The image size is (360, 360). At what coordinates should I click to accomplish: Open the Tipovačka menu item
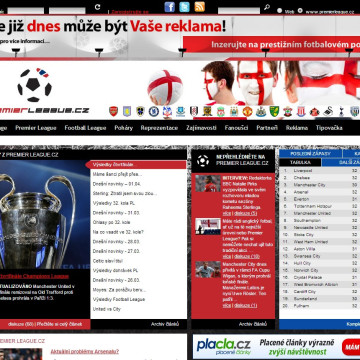point(329,128)
